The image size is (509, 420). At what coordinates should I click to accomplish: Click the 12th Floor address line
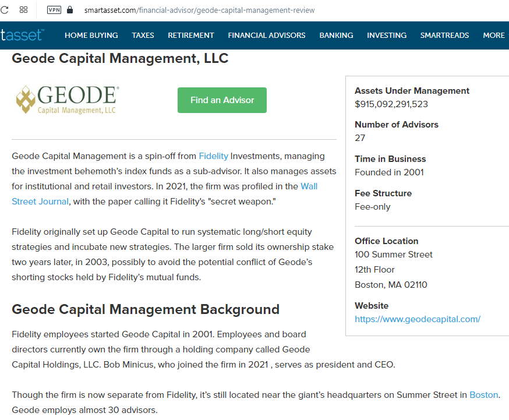pos(374,270)
